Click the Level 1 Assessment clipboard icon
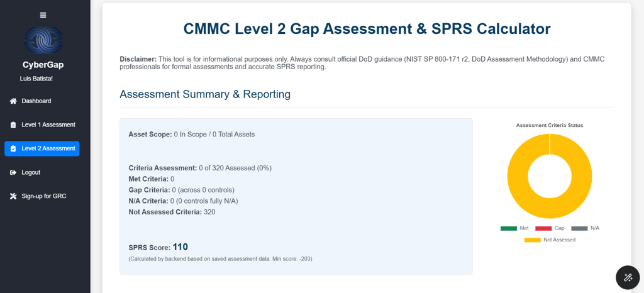The height and width of the screenshot is (293, 644). [13, 124]
